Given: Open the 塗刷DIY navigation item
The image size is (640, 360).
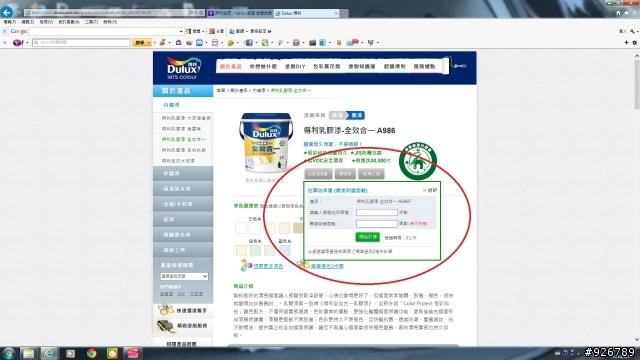Looking at the screenshot, I should (295, 66).
